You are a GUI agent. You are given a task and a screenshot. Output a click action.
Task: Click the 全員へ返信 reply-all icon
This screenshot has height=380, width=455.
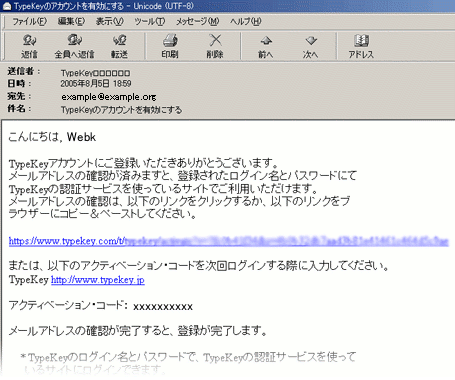[74, 46]
